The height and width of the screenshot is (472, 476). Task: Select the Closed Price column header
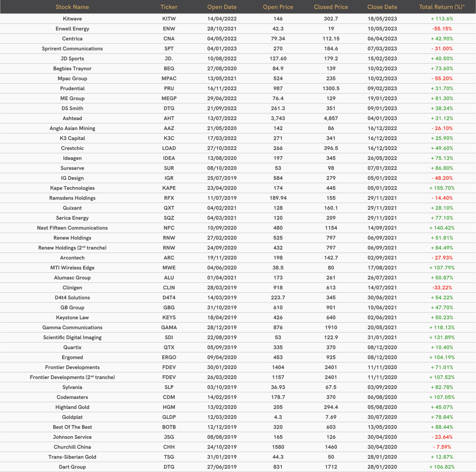(331, 7)
